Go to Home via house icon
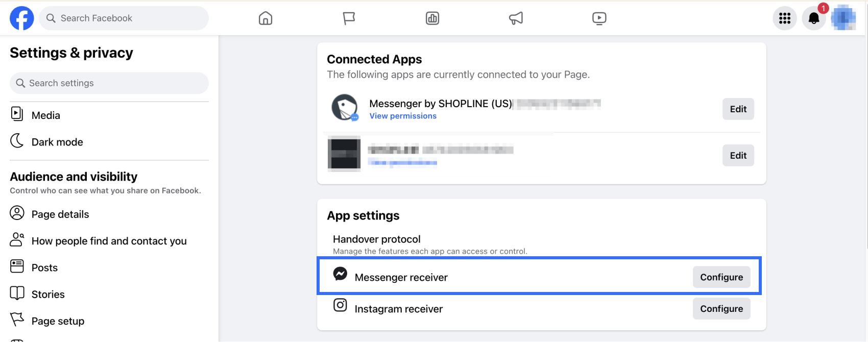The image size is (868, 342). tap(266, 18)
